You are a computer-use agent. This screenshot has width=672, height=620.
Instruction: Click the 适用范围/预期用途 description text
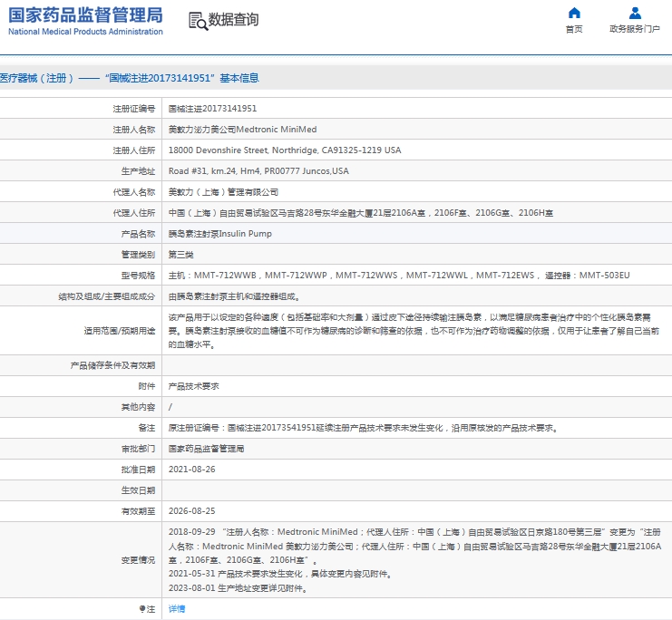pos(414,331)
